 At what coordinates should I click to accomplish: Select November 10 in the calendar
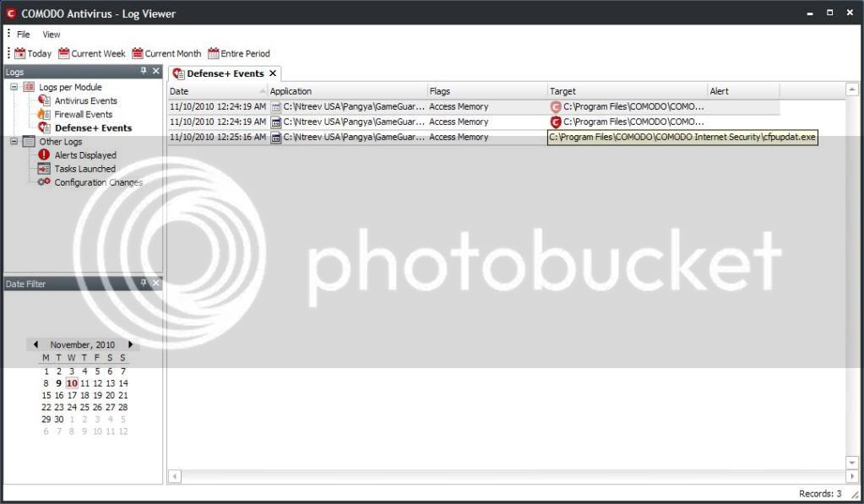pyautogui.click(x=72, y=383)
